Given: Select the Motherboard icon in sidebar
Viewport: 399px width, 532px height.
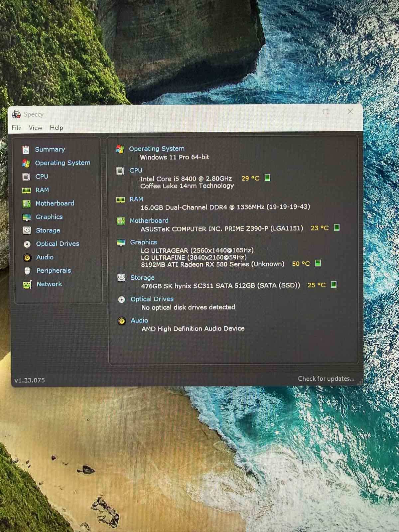Looking at the screenshot, I should [x=27, y=204].
